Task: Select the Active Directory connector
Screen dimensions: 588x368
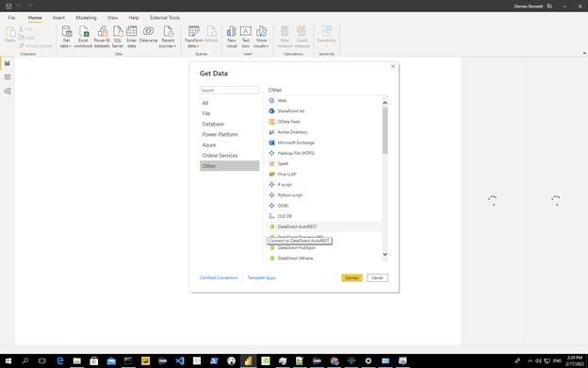Action: coord(324,132)
